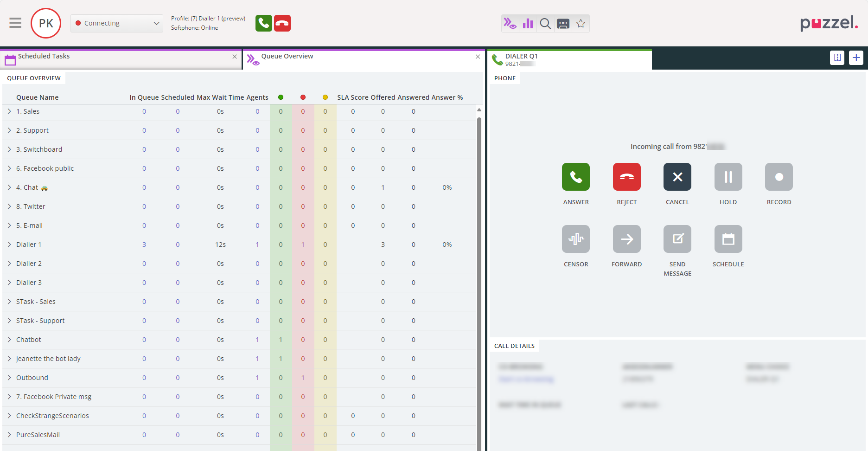Expand the Dialler 1 queue row
868x451 pixels.
9,245
